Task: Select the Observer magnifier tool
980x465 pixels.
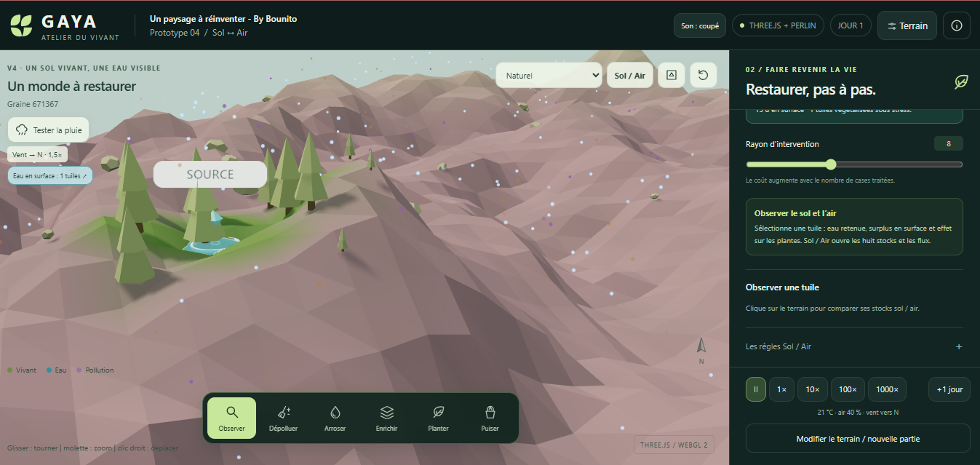Action: pos(231,418)
